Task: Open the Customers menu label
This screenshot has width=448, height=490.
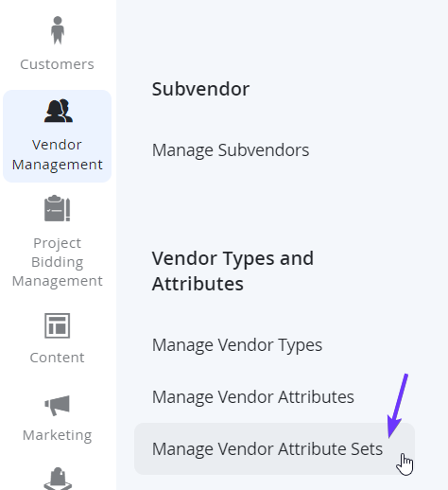Action: click(x=57, y=64)
